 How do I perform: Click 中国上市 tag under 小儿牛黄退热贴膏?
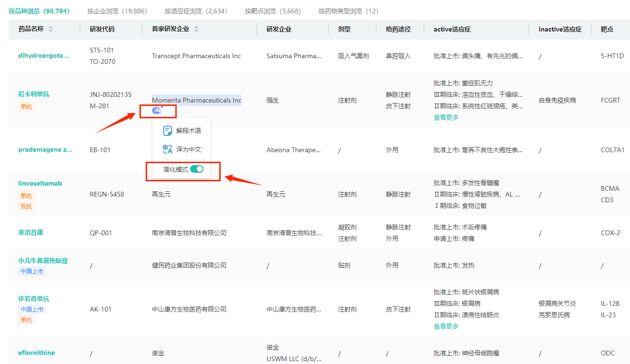32,271
